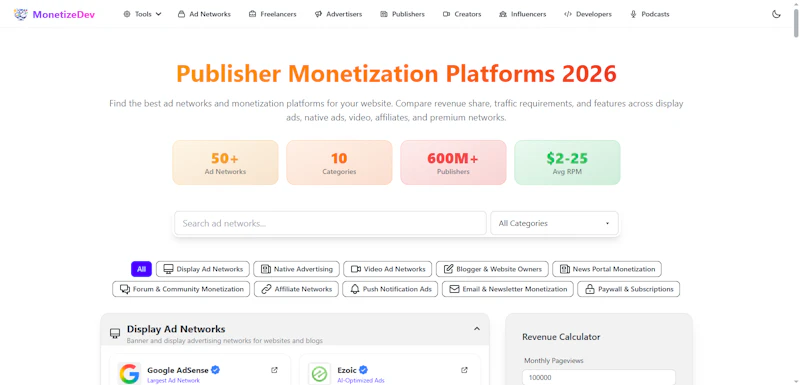The image size is (800, 385).
Task: Open Influencers nav item
Action: point(522,14)
